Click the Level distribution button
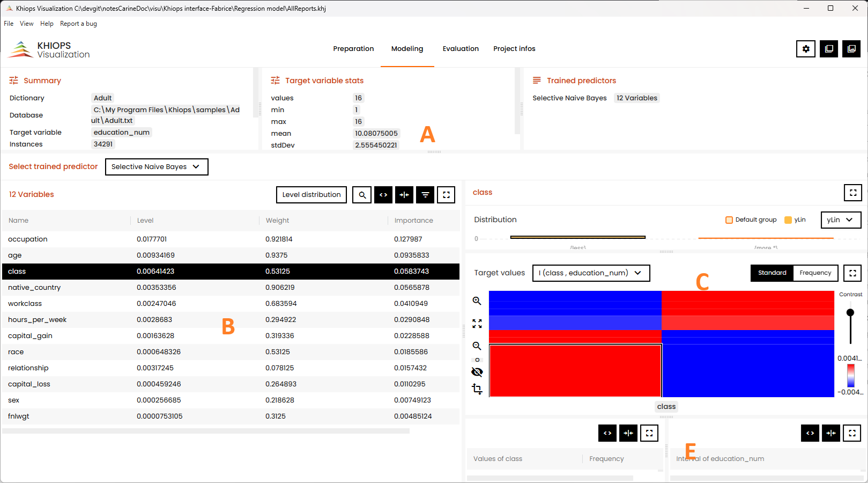868x483 pixels. pos(311,195)
